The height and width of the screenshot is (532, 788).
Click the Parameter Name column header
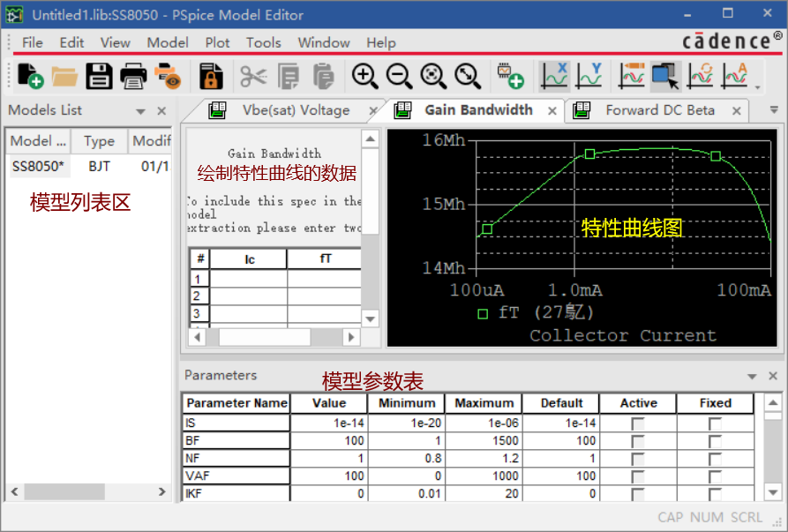pyautogui.click(x=236, y=403)
